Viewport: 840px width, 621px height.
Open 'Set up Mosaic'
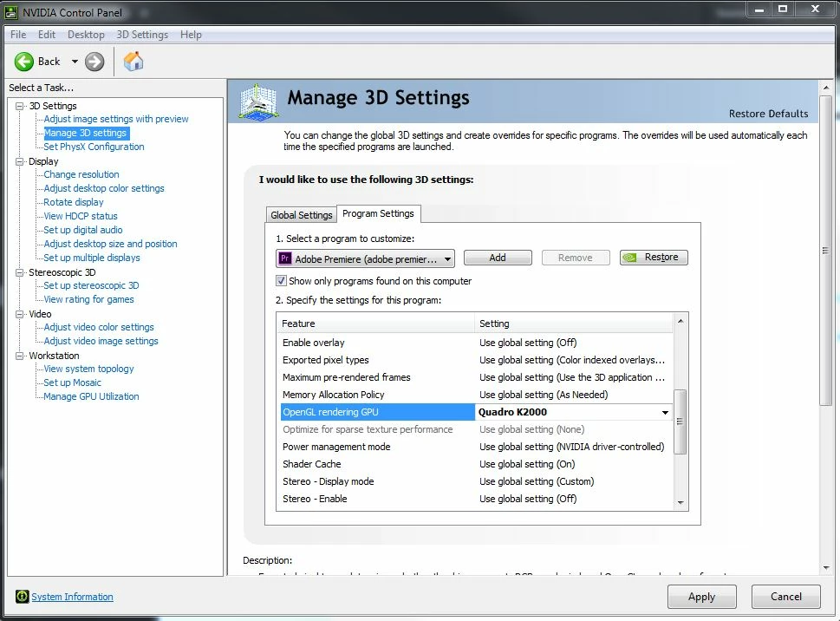(x=72, y=382)
